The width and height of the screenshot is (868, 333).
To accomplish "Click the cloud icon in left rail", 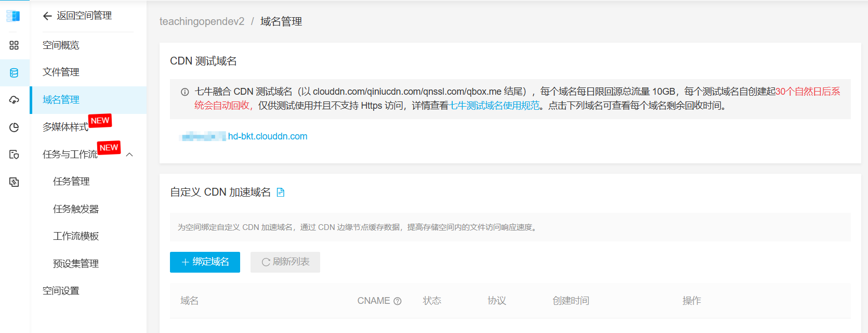I will tap(14, 100).
